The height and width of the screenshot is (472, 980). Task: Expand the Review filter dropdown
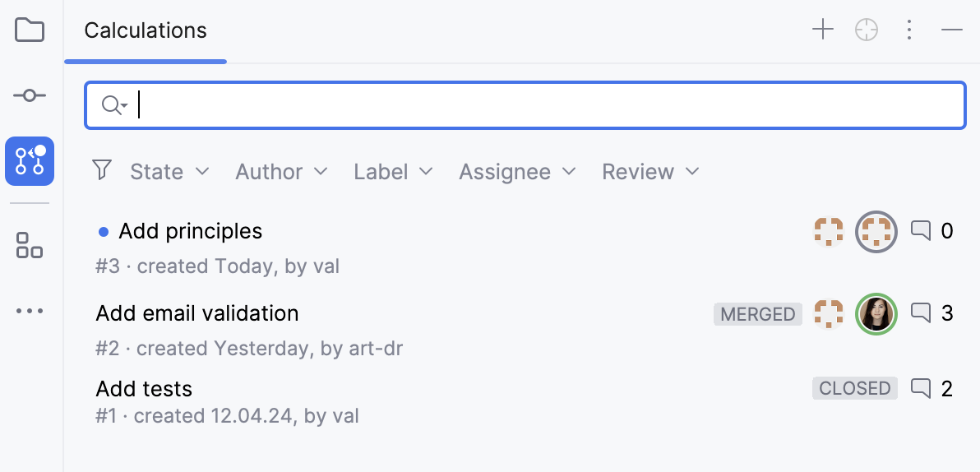pos(650,172)
